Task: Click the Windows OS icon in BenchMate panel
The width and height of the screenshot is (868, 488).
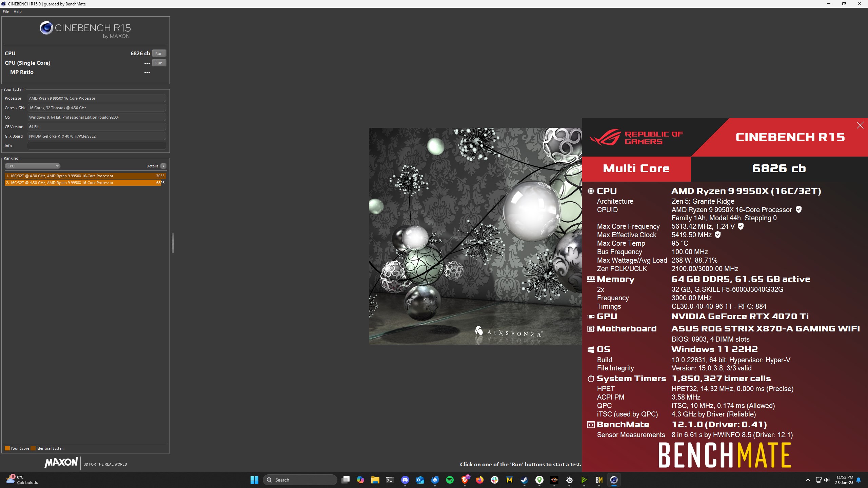Action: [x=591, y=349]
